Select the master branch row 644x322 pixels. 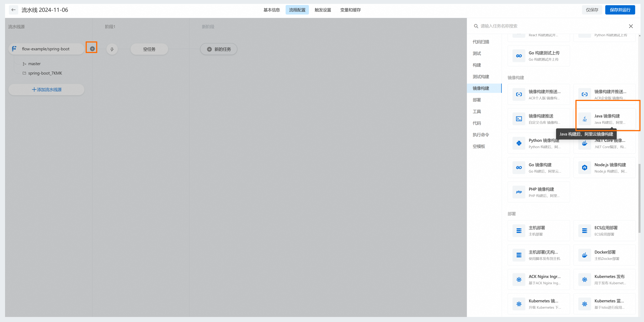(x=32, y=64)
